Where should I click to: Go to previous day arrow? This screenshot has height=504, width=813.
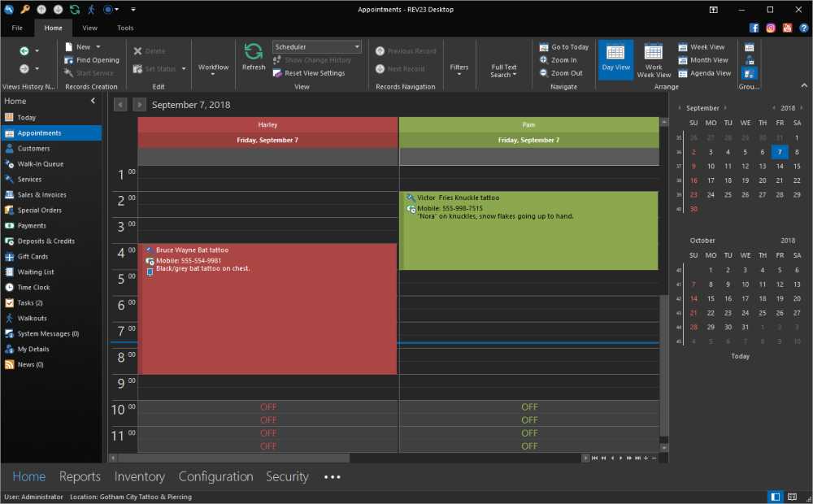[x=120, y=105]
